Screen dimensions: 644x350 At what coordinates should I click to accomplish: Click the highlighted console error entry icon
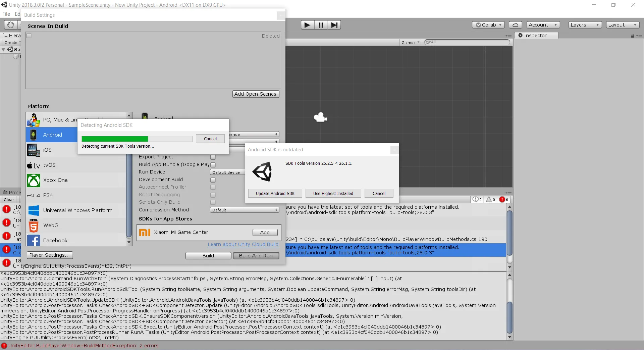(6, 250)
